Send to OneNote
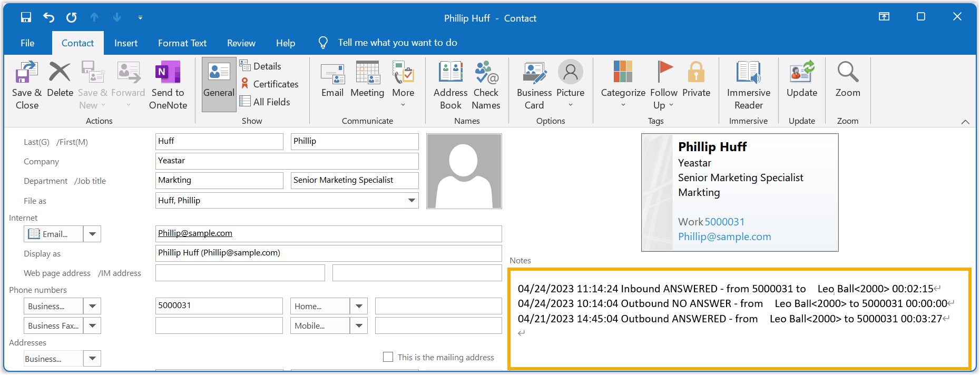 click(x=168, y=85)
